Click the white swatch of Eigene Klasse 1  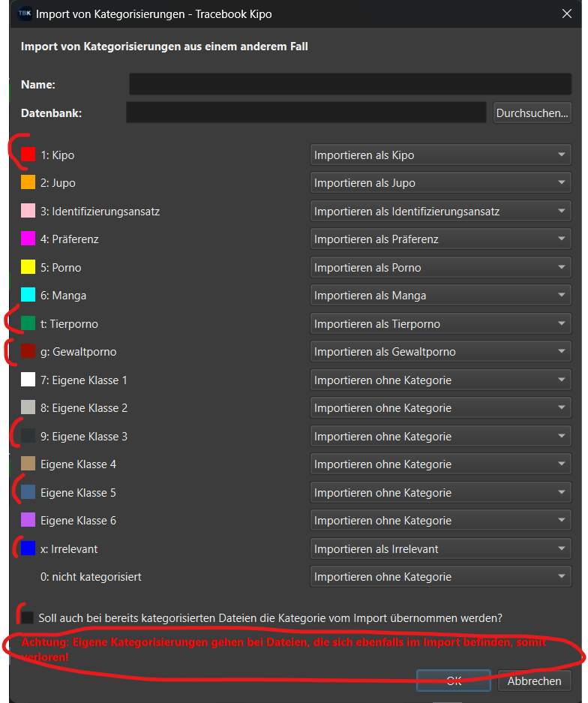point(28,380)
